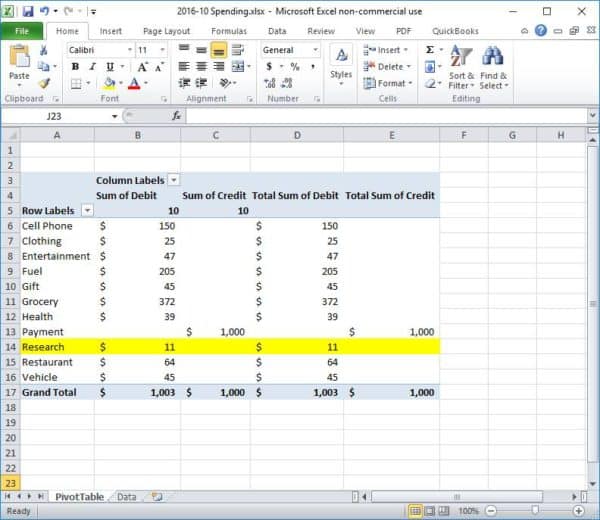
Task: Open the Styles dropdown
Action: pyautogui.click(x=341, y=65)
